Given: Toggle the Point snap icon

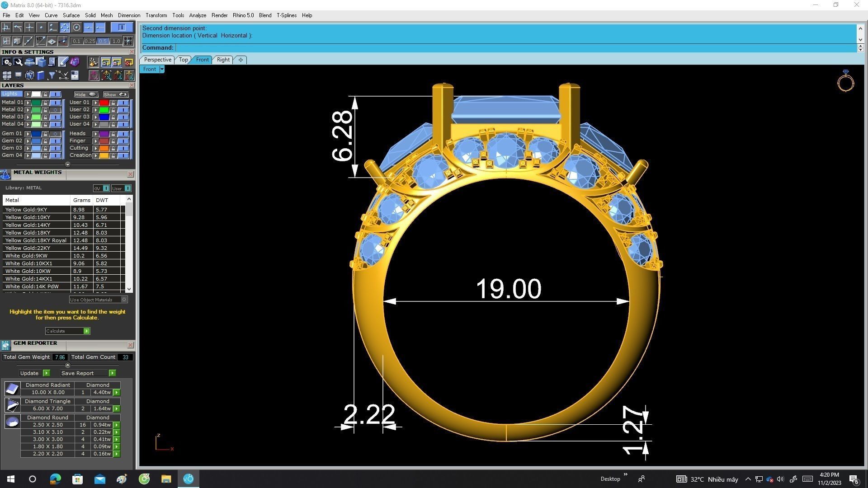Looking at the screenshot, I should pyautogui.click(x=41, y=28).
